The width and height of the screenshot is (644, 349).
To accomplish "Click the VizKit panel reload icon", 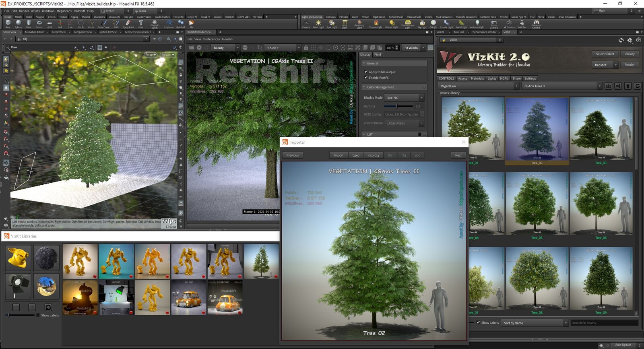I will 621,40.
